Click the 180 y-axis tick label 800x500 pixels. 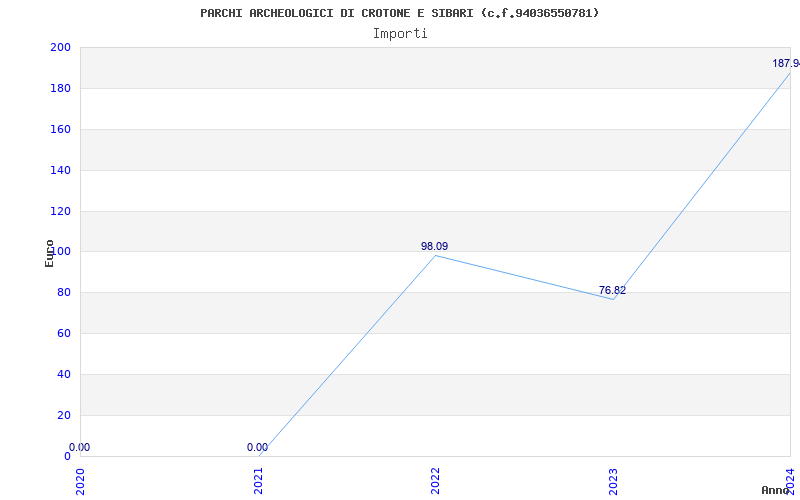(x=60, y=88)
